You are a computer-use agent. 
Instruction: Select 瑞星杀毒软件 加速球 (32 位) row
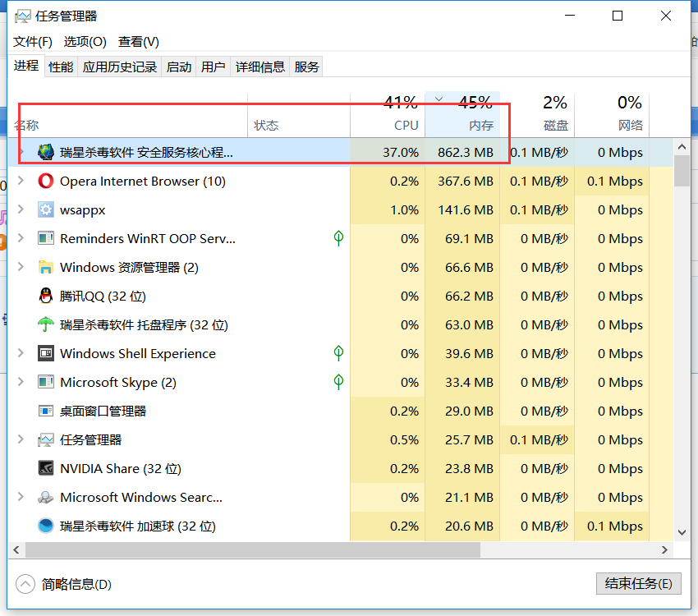tap(341, 526)
